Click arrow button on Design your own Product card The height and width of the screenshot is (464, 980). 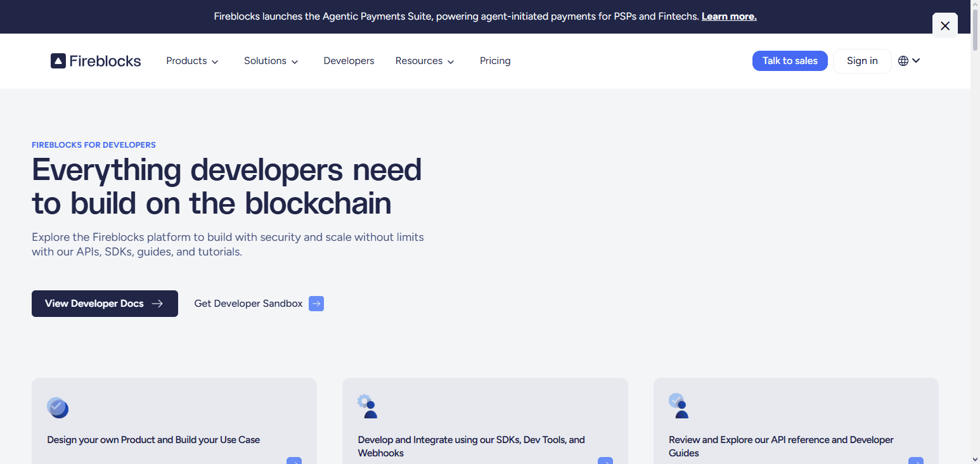(x=294, y=461)
